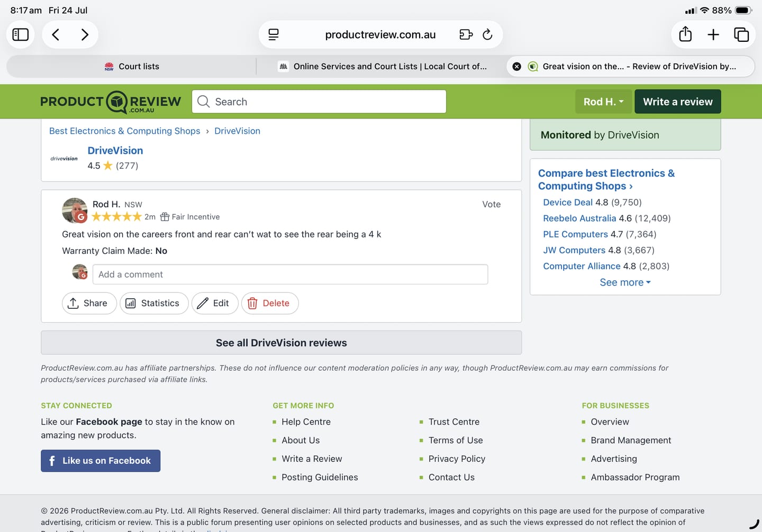The height and width of the screenshot is (532, 762).
Task: Click the ProductReview.com.au logo
Action: 111,102
